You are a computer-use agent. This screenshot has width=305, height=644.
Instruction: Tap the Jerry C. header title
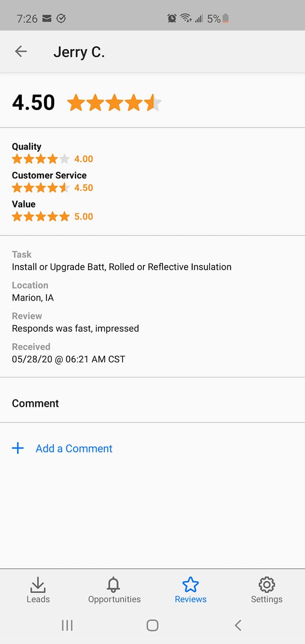79,52
